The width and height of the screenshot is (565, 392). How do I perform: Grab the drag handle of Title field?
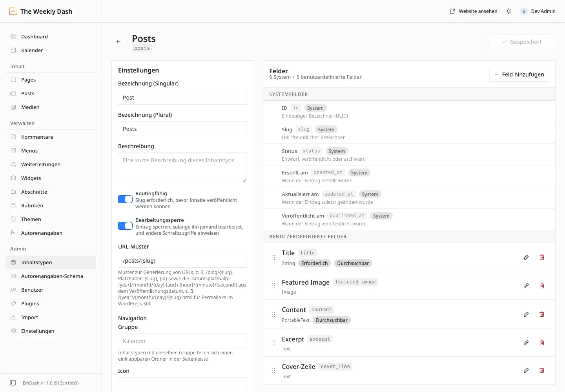click(273, 258)
